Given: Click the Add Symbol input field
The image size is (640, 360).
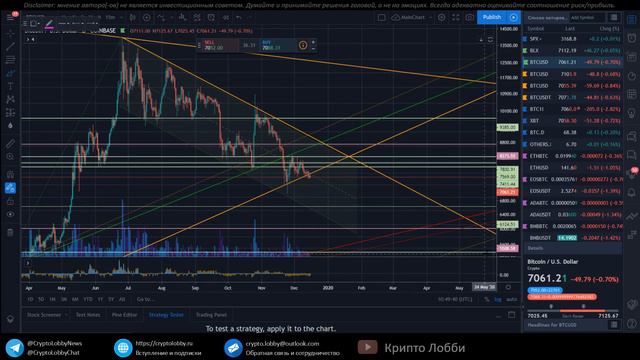Looking at the screenshot, I should tap(587, 18).
